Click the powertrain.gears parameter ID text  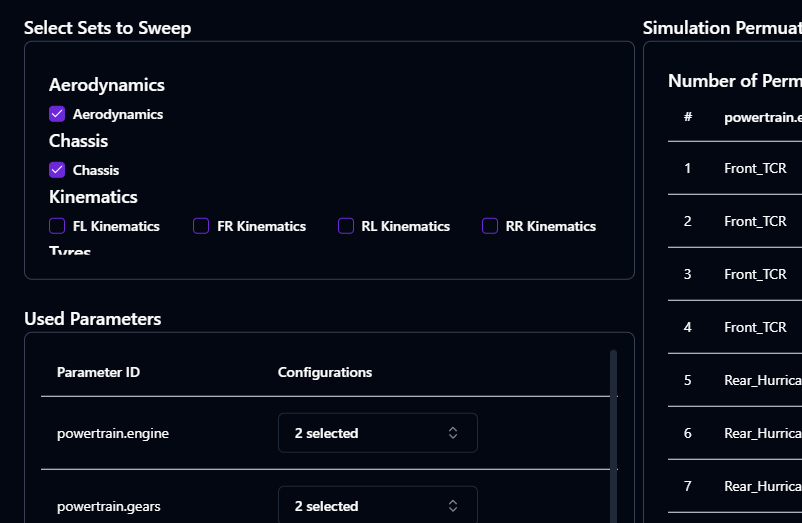tap(108, 506)
